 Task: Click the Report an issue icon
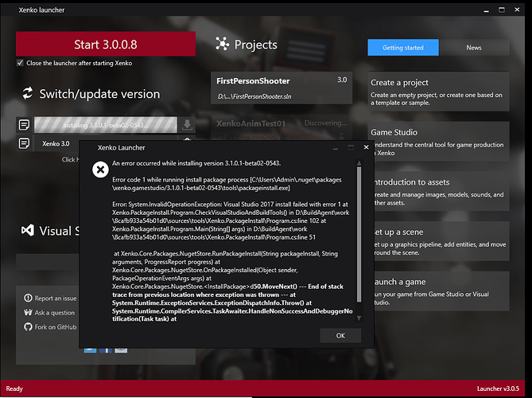click(x=28, y=298)
